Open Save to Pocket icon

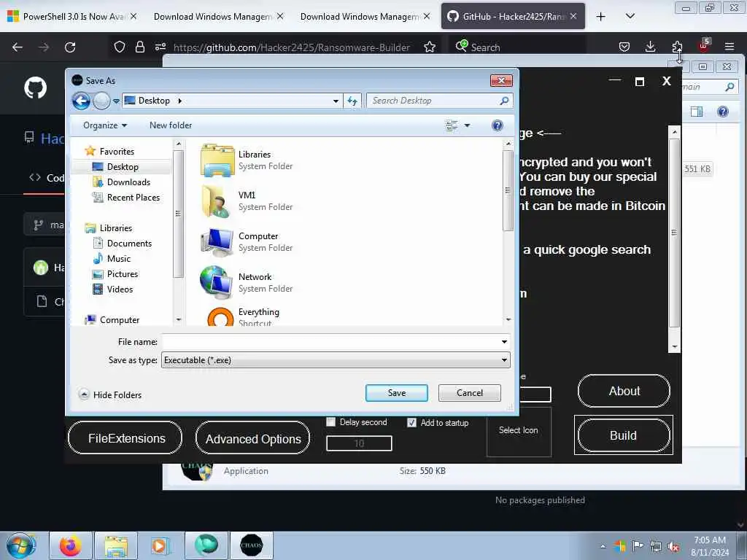pos(624,47)
